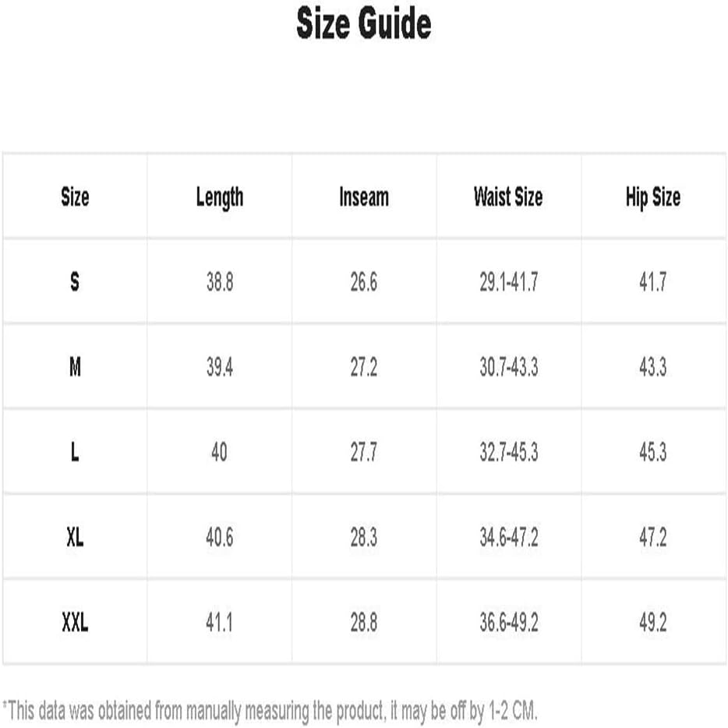Select waist range 29.1-41.7 for size S

[x=509, y=282]
